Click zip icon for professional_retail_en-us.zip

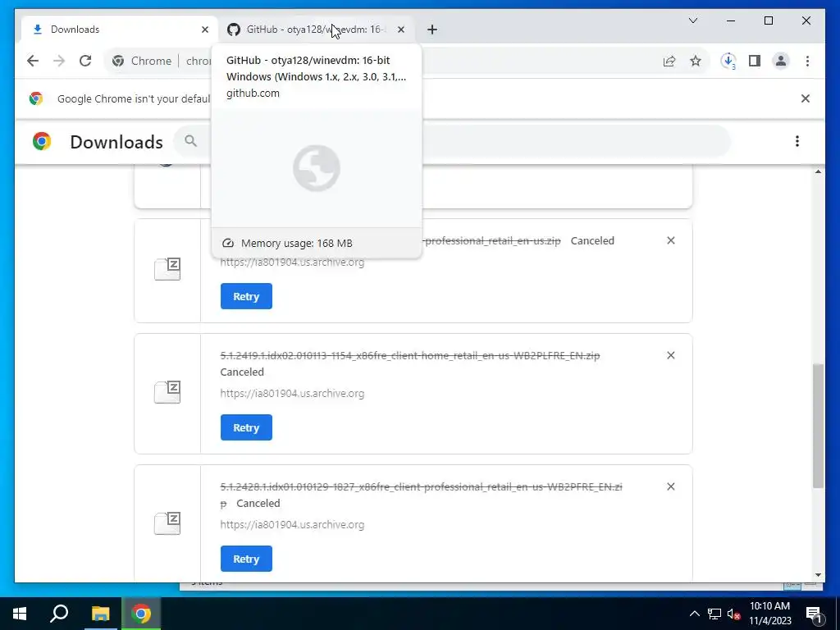coord(167,269)
